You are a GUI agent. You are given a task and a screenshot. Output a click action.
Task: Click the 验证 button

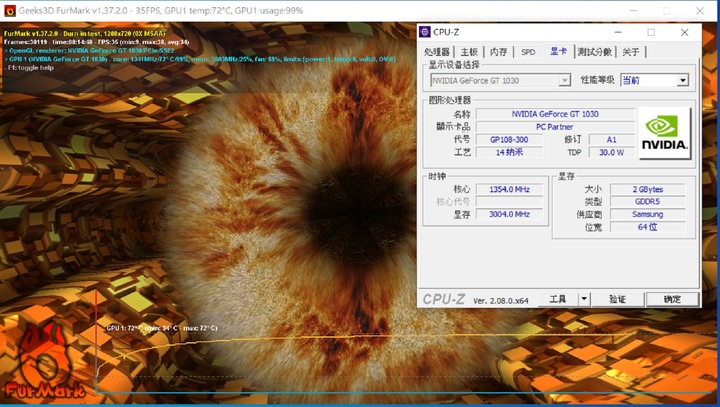618,299
